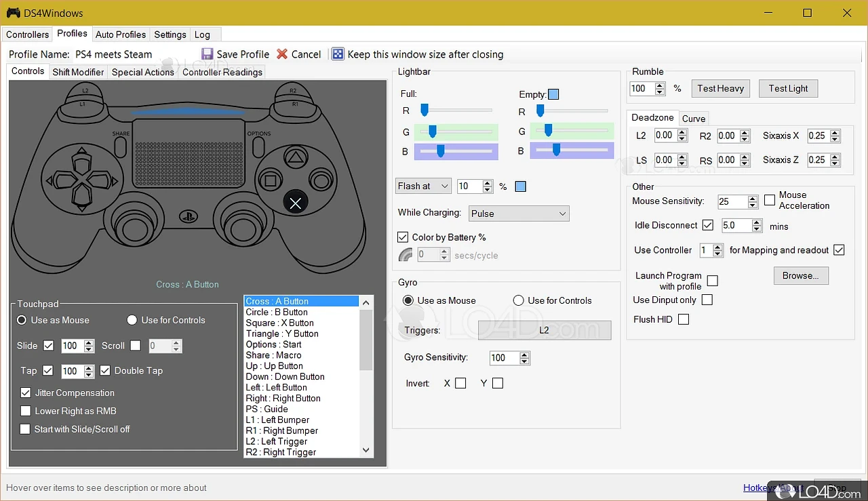Click the DS4Windows gamepad title bar icon

point(13,13)
